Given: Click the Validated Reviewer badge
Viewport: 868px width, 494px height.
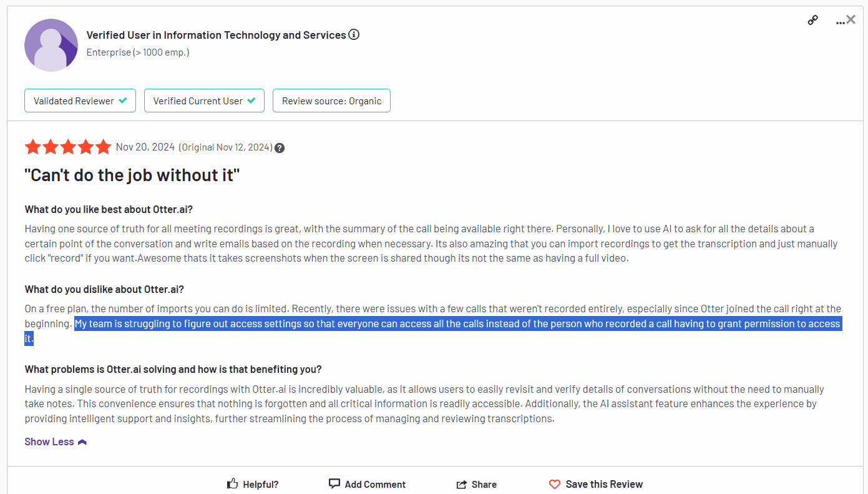Looking at the screenshot, I should [x=80, y=101].
